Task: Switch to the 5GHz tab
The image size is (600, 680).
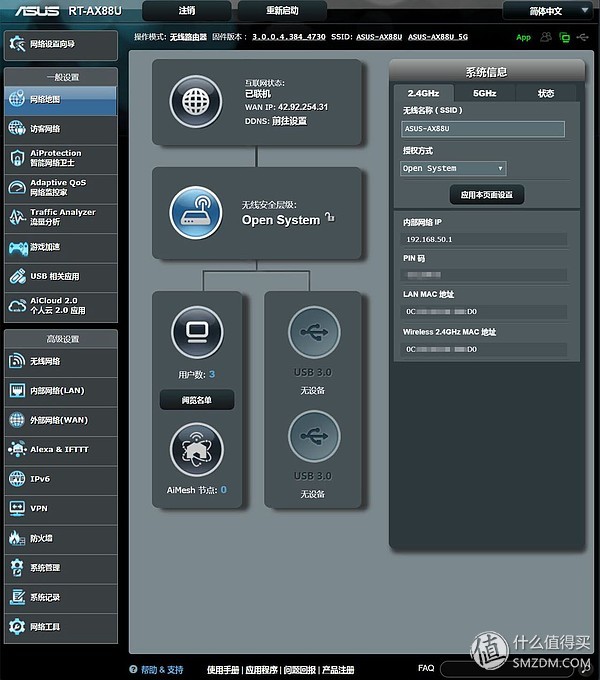Action: [485, 93]
